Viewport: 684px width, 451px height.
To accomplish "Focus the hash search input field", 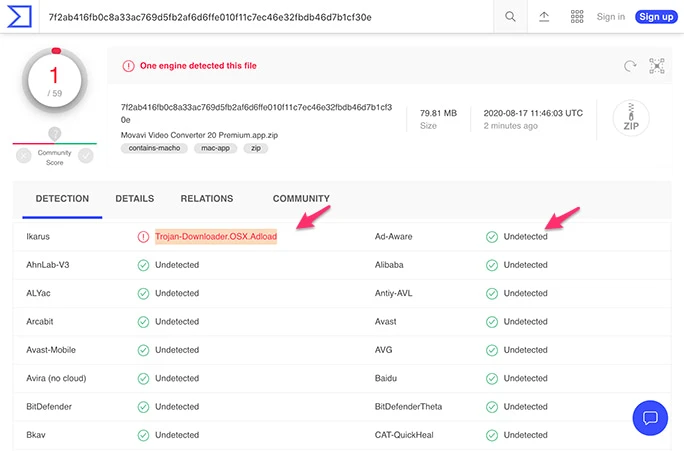I will pyautogui.click(x=266, y=17).
